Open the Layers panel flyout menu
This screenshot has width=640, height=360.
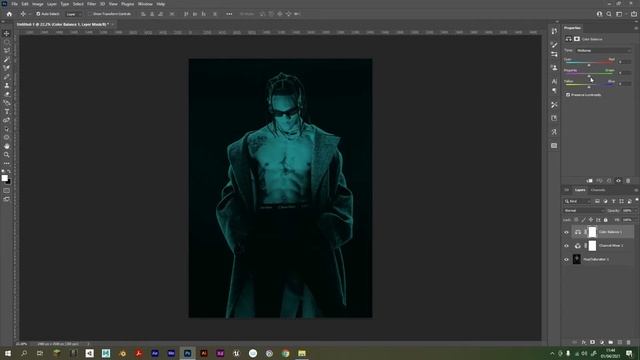(636, 190)
